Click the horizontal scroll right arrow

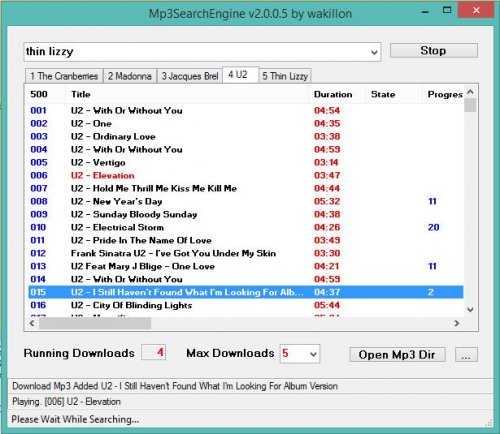(457, 323)
